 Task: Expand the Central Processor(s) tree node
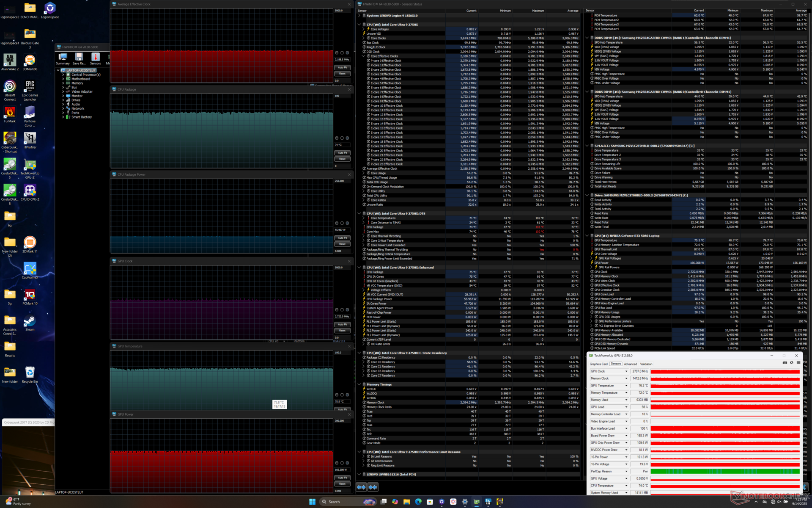tap(63, 75)
